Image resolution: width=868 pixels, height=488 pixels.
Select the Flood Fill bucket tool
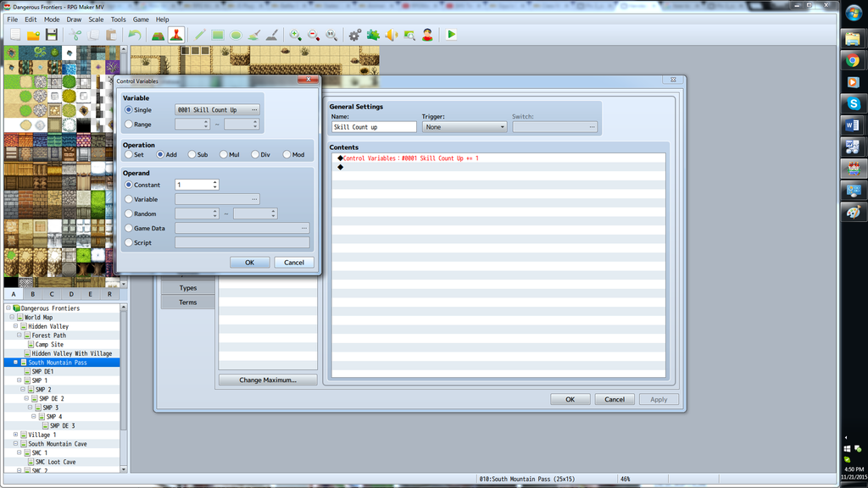point(253,35)
